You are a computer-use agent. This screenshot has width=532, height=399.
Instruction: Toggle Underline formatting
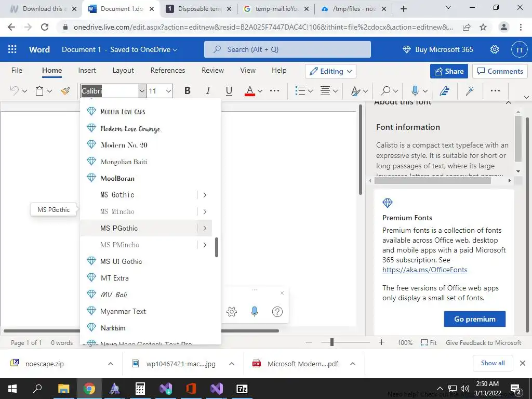(x=229, y=90)
